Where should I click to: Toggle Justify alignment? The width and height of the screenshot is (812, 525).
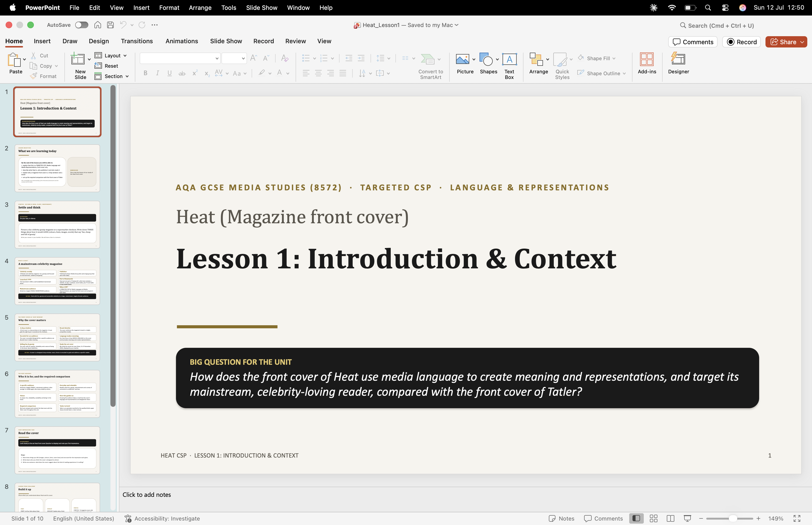coord(343,73)
